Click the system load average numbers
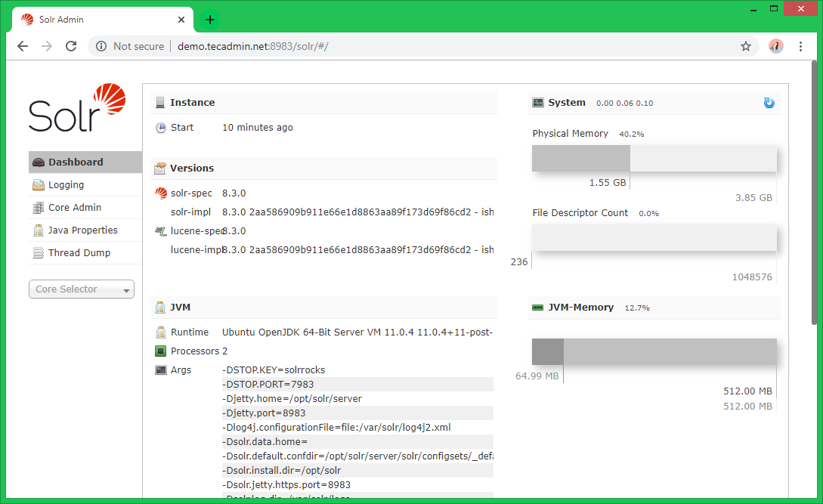The width and height of the screenshot is (823, 504). (624, 104)
